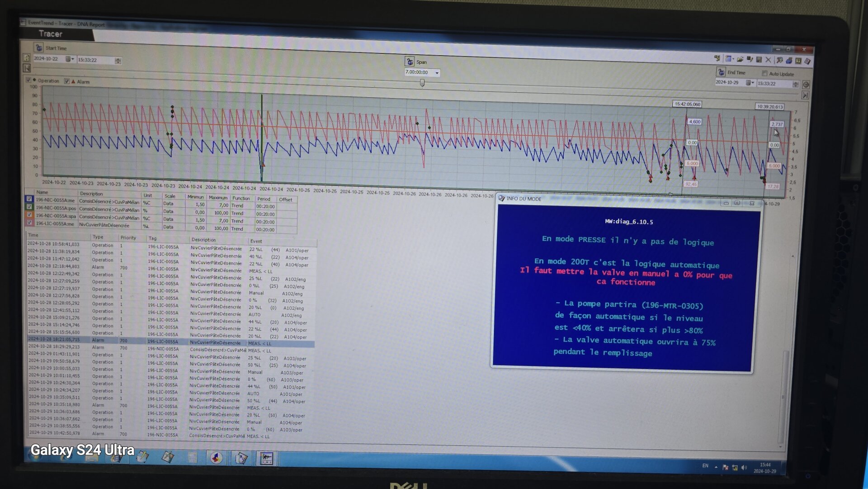Open the Start Time date picker dropdown

point(70,59)
